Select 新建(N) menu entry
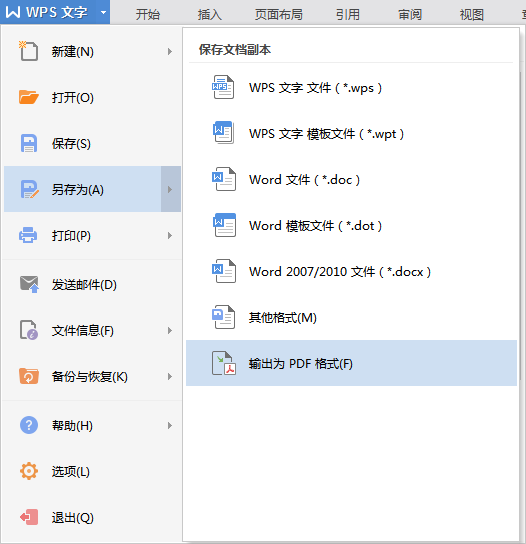526x544 pixels. click(92, 51)
